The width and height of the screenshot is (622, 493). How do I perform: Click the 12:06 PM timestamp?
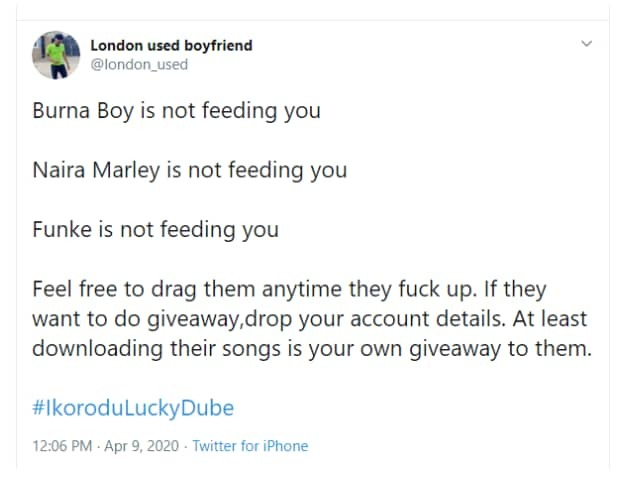pyautogui.click(x=61, y=446)
